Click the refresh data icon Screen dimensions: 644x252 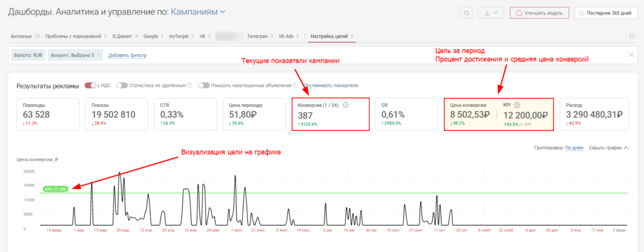pos(466,13)
